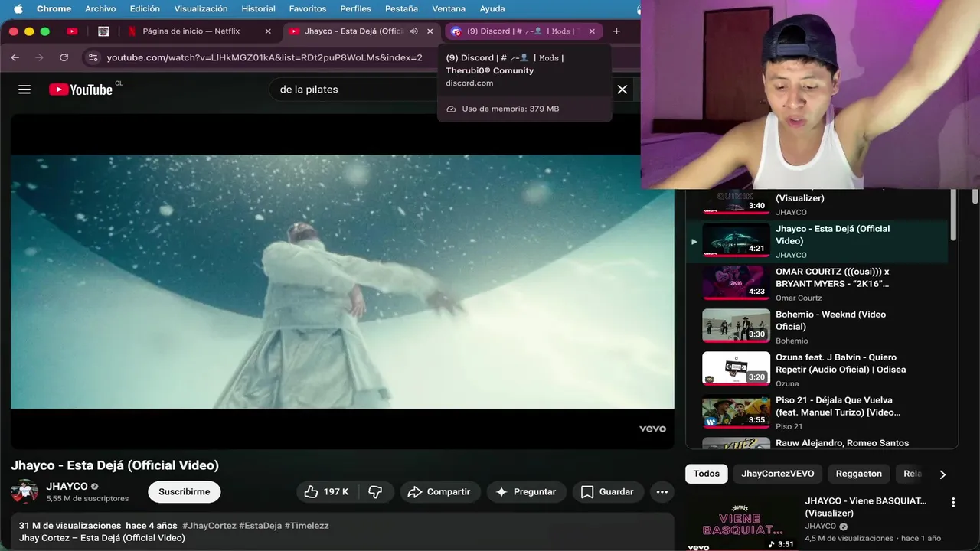
Task: Click the #EstaDeja hashtag
Action: [260, 526]
